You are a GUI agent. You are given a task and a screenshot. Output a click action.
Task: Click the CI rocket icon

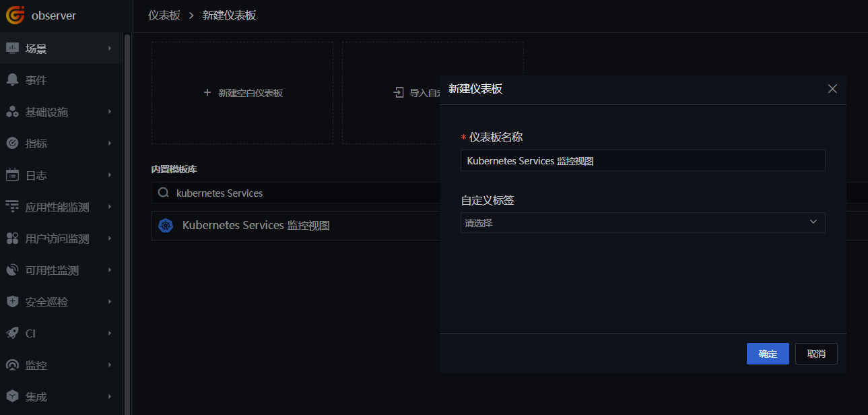click(x=12, y=333)
